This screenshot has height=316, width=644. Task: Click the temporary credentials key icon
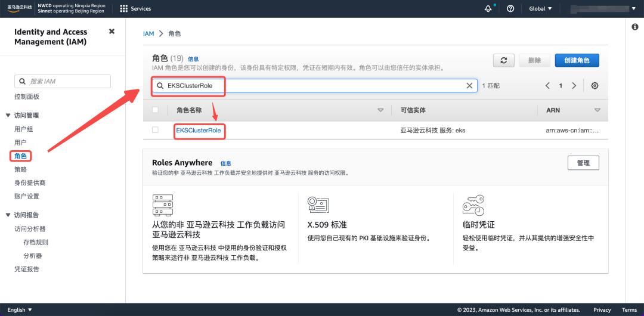[x=473, y=206]
